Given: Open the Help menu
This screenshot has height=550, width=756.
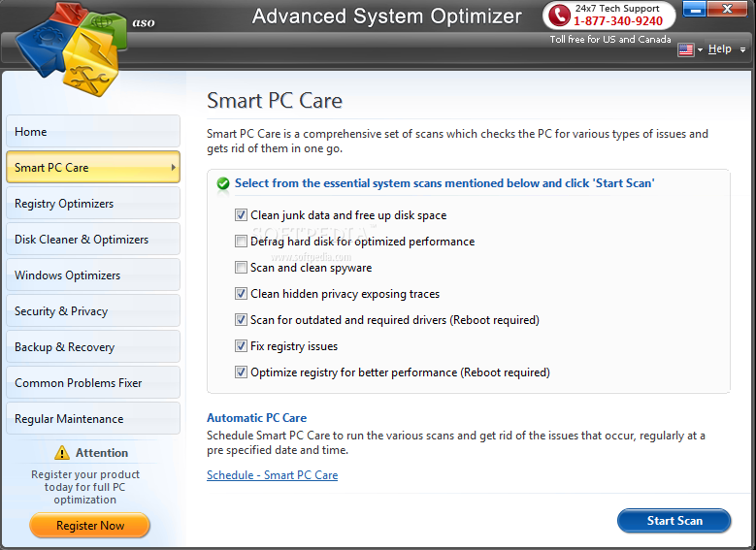Looking at the screenshot, I should (719, 49).
